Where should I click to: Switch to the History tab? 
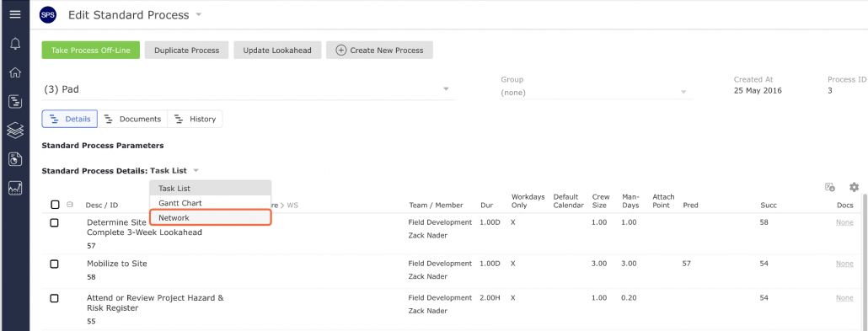[195, 119]
